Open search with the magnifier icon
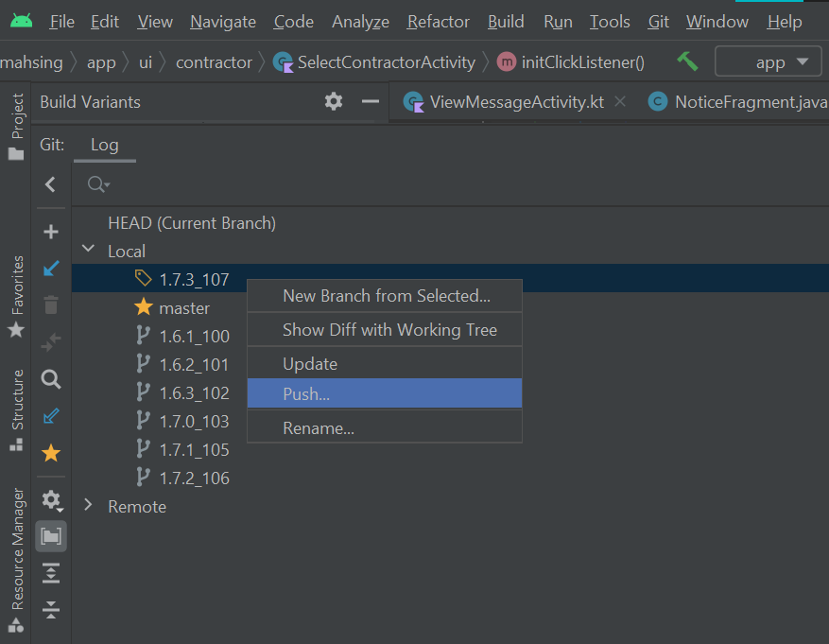This screenshot has height=644, width=829. [x=51, y=379]
